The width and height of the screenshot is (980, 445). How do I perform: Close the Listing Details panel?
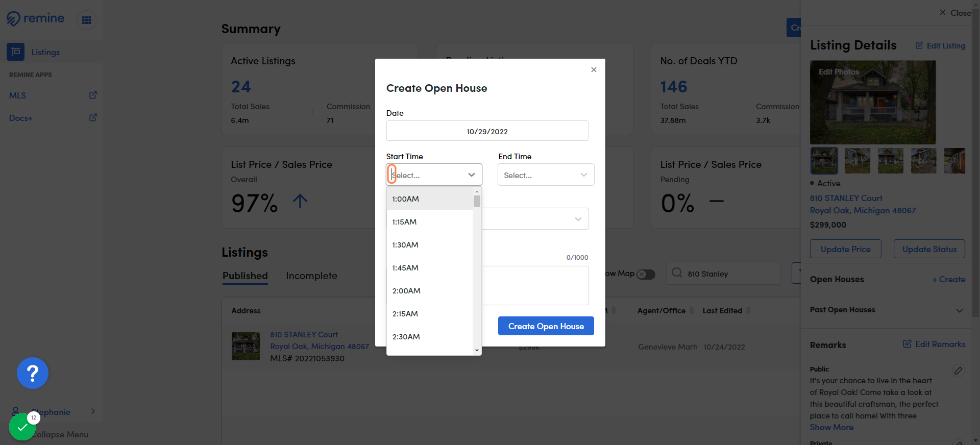click(x=955, y=13)
